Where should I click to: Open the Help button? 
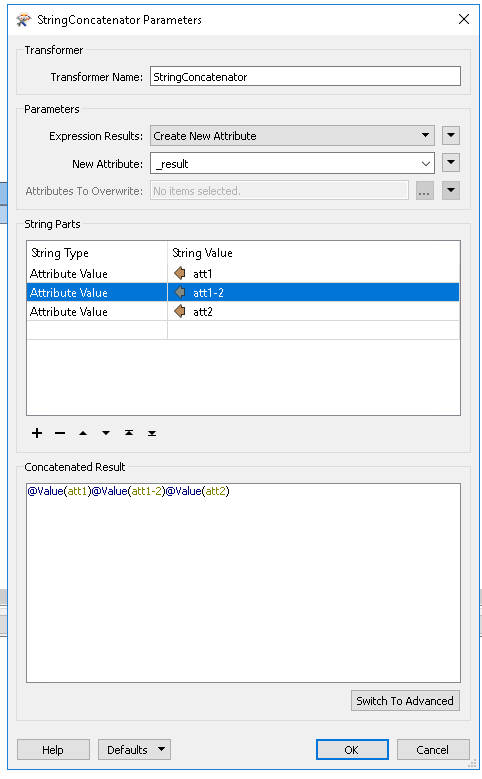(53, 749)
